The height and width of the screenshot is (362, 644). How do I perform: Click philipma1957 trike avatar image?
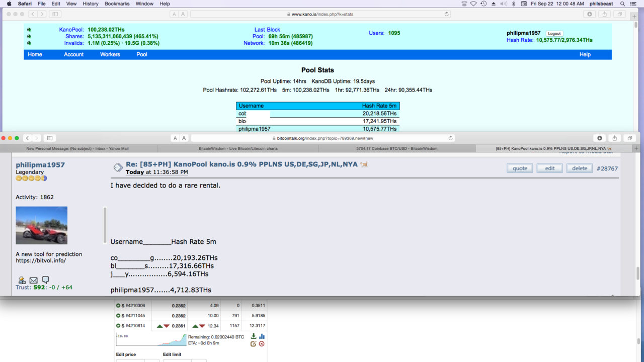click(x=41, y=225)
